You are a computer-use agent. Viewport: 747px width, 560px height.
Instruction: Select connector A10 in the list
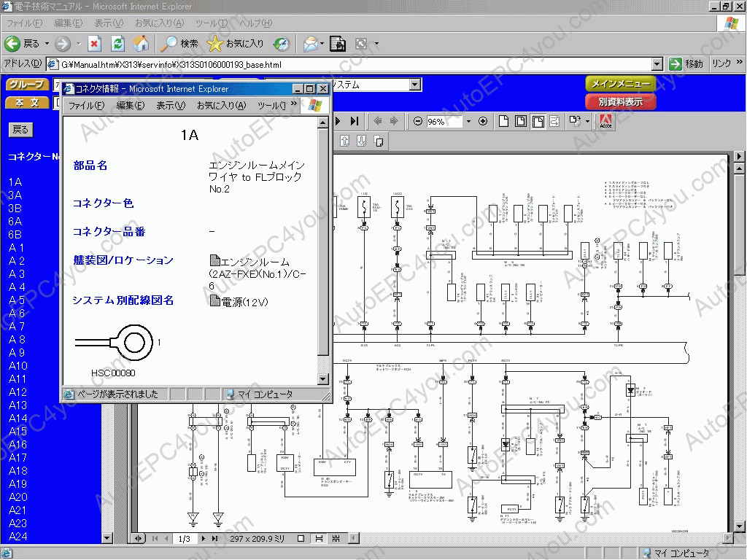coord(18,366)
